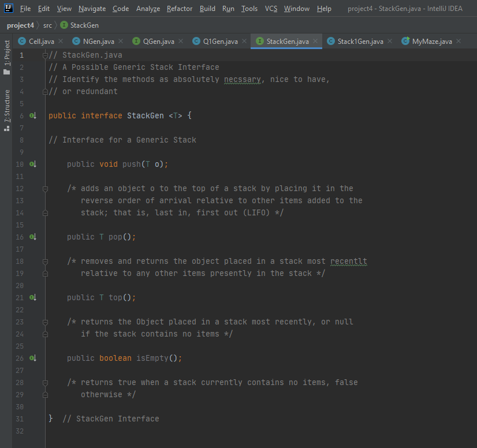Click the top method implemented gutter icon
The height and width of the screenshot is (448, 477).
33,297
